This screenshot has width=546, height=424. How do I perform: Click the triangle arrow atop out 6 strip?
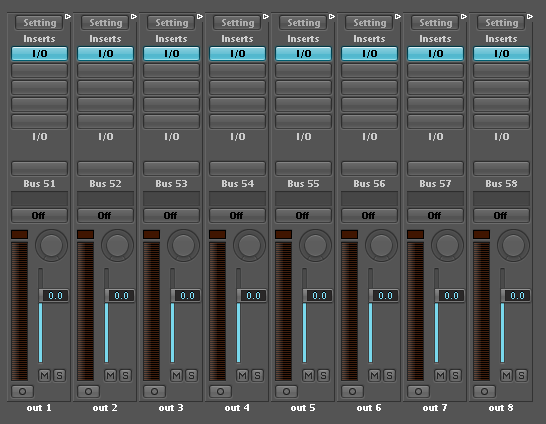pos(398,16)
